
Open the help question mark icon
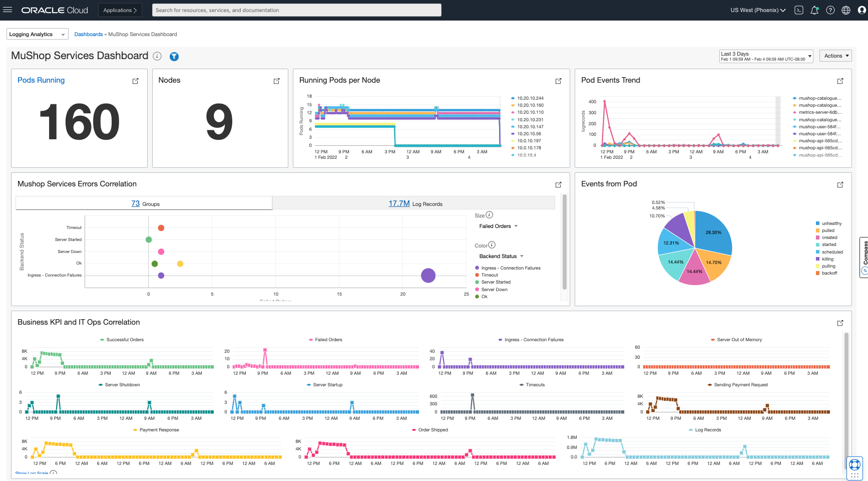coord(830,10)
